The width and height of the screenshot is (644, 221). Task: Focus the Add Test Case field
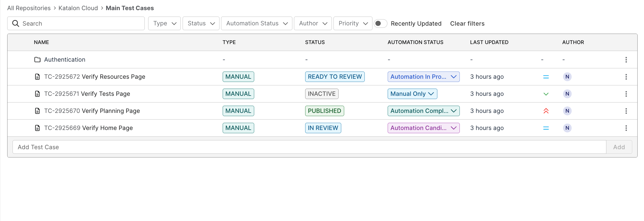pos(309,147)
